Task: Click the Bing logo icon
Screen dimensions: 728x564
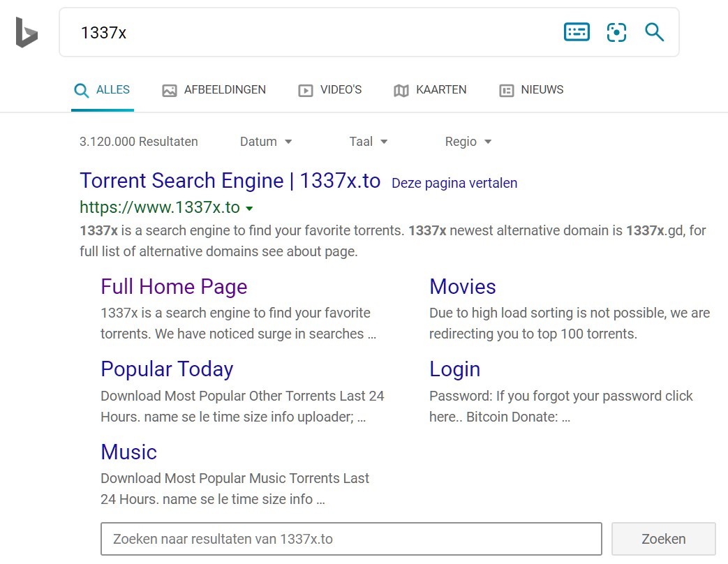Action: tap(27, 32)
